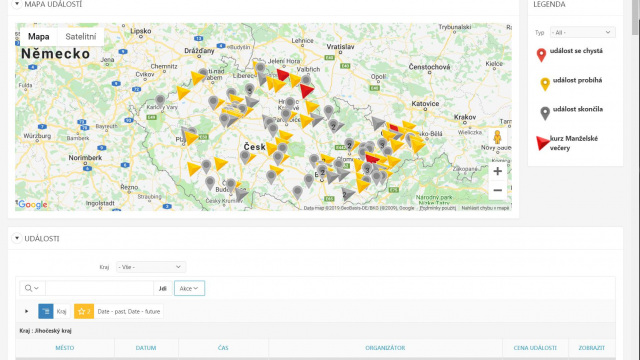The image size is (640, 360).
Task: Click the Zobrazit column header
Action: pos(591,348)
